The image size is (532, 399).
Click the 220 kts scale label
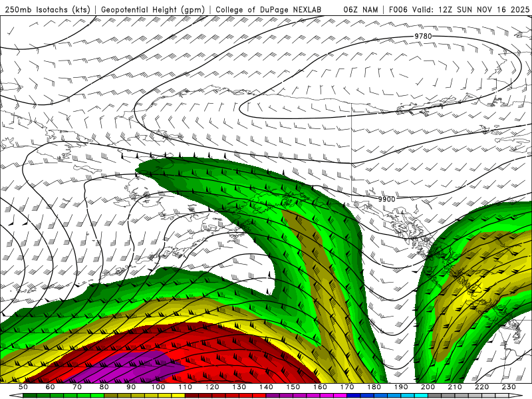(x=482, y=387)
